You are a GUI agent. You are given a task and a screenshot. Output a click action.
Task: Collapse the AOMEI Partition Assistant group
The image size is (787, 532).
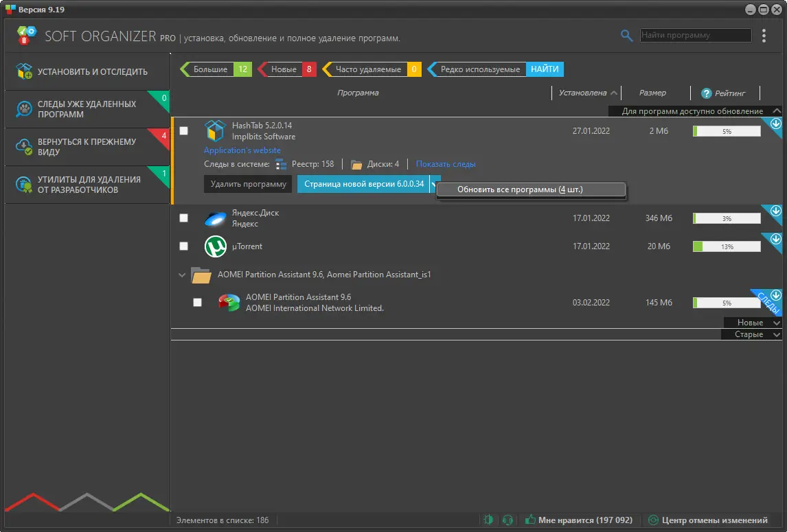point(182,275)
